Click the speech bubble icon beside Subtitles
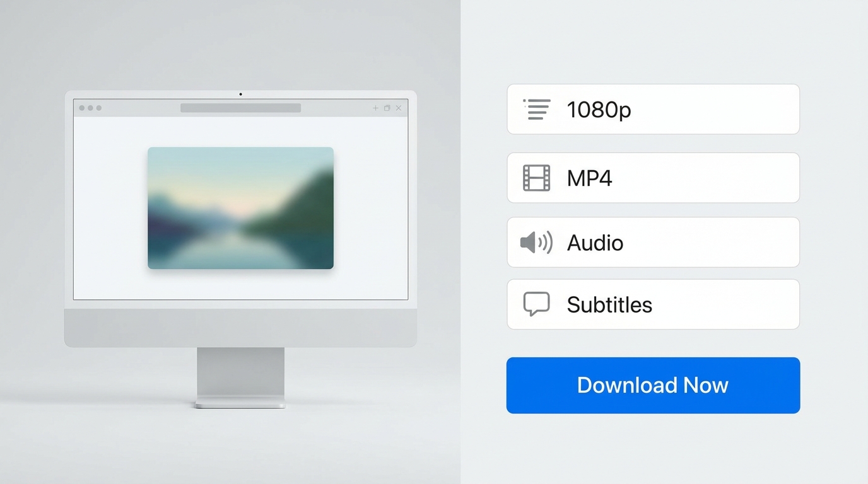 click(x=537, y=304)
